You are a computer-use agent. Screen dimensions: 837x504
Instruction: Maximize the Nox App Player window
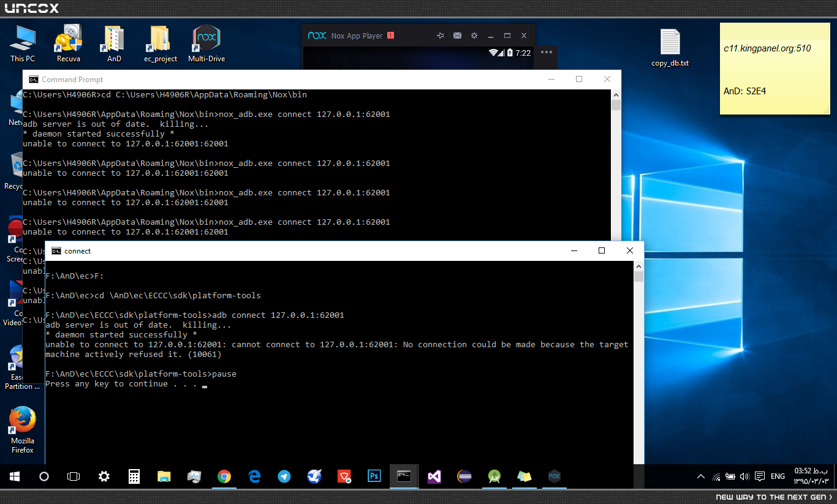pos(507,36)
